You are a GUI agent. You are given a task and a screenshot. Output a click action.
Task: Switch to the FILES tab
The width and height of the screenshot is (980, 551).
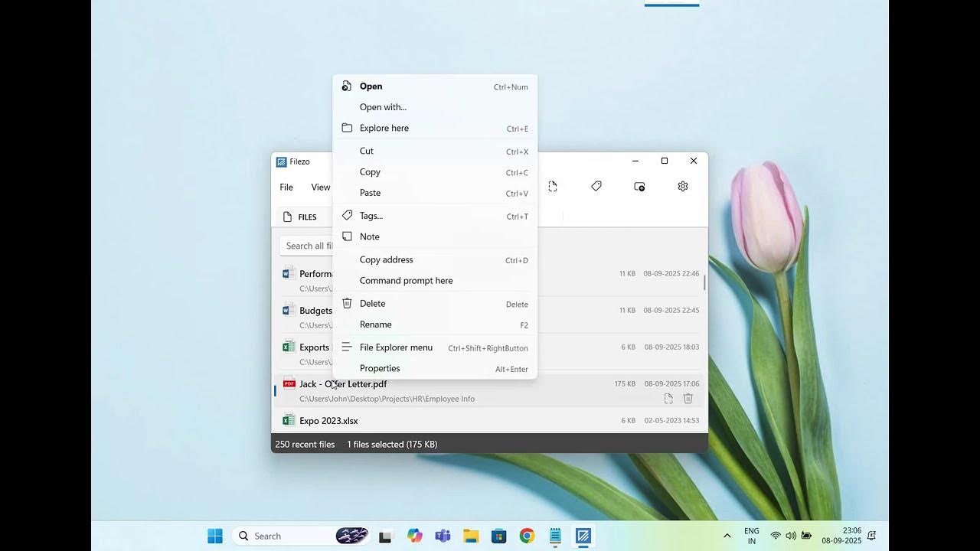pyautogui.click(x=301, y=217)
